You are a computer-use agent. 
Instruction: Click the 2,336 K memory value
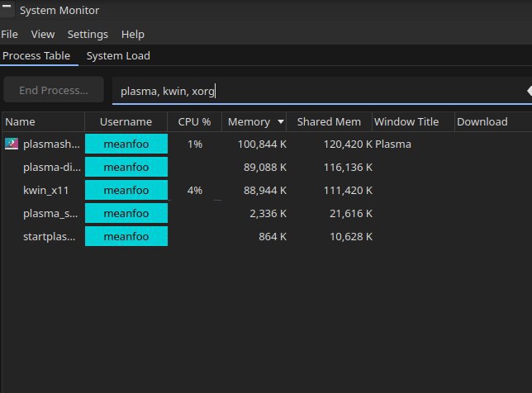[268, 213]
